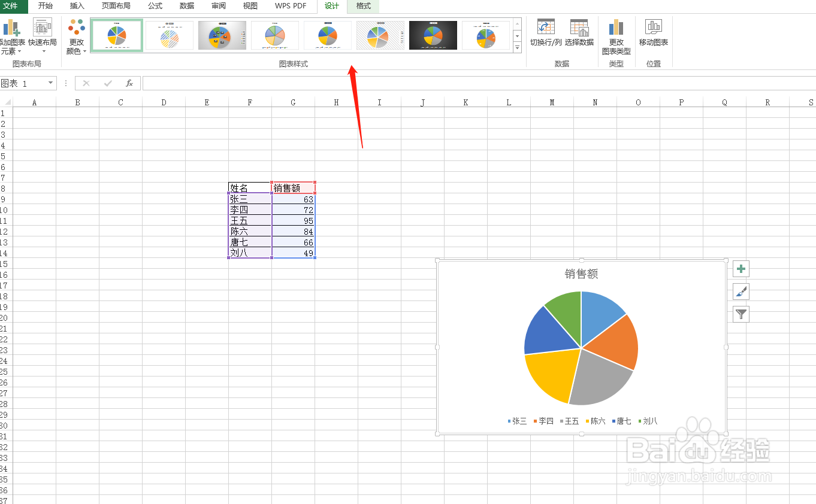The height and width of the screenshot is (504, 816).
Task: Click legend entry 刘八
Action: point(648,421)
